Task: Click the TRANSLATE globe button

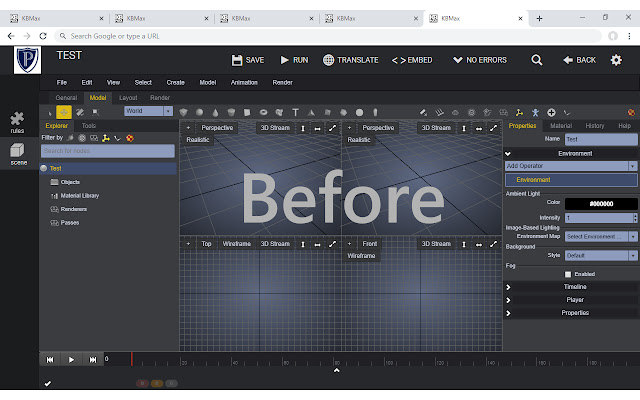Action: (x=351, y=60)
